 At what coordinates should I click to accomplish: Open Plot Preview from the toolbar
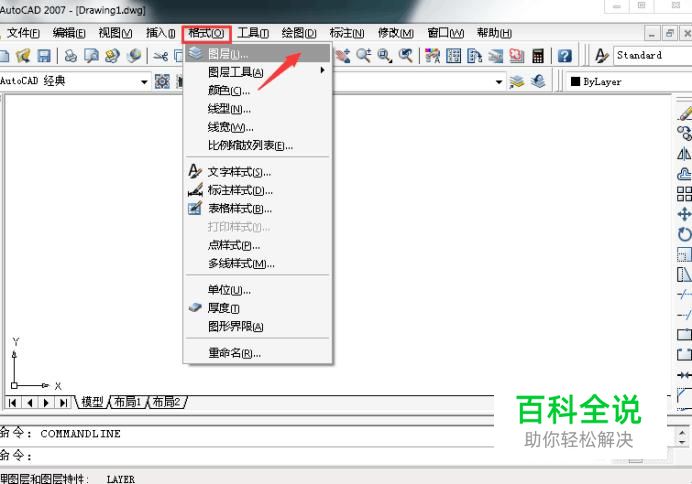pyautogui.click(x=91, y=56)
